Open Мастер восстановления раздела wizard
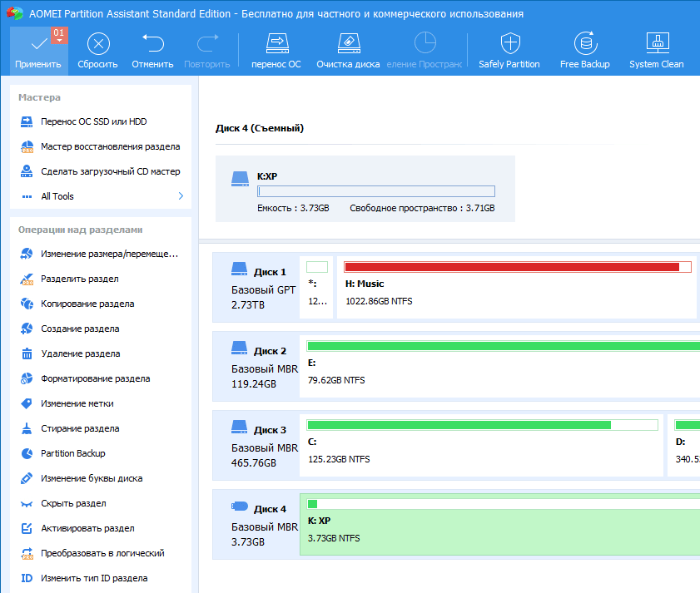 click(x=101, y=146)
